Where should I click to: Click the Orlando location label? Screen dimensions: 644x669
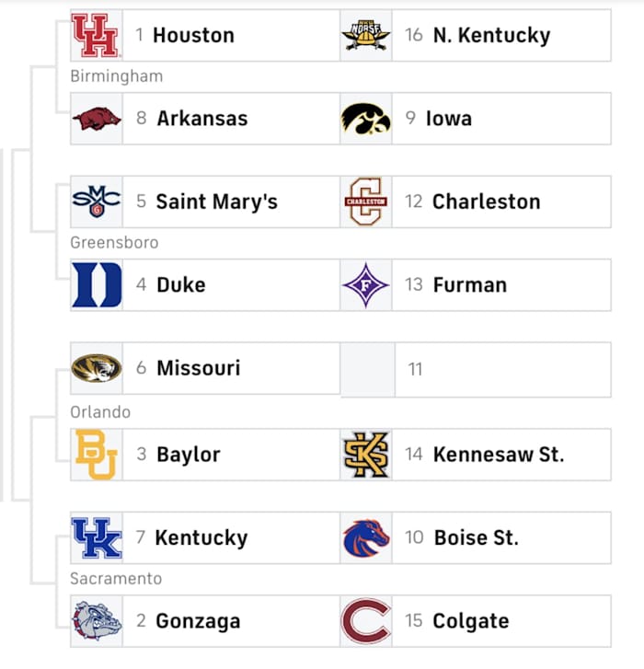[100, 412]
